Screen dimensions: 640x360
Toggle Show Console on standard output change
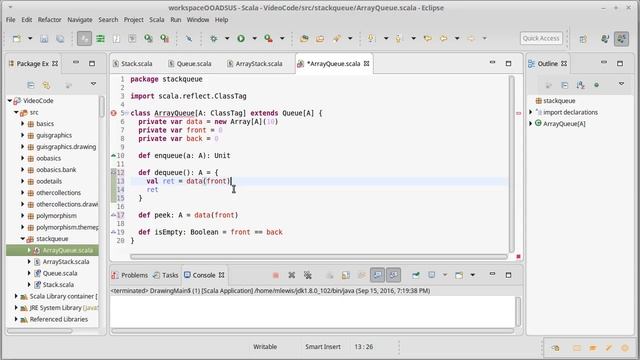click(377, 276)
